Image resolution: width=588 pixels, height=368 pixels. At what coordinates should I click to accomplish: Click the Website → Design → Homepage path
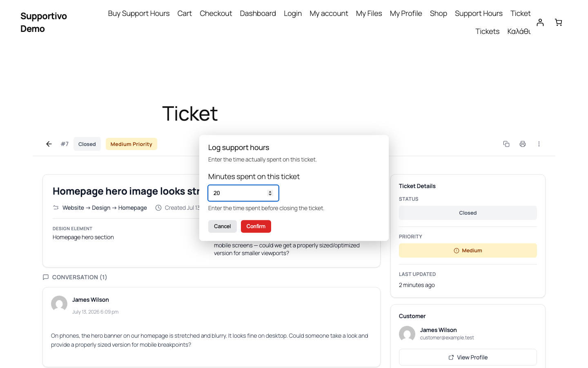(x=105, y=208)
